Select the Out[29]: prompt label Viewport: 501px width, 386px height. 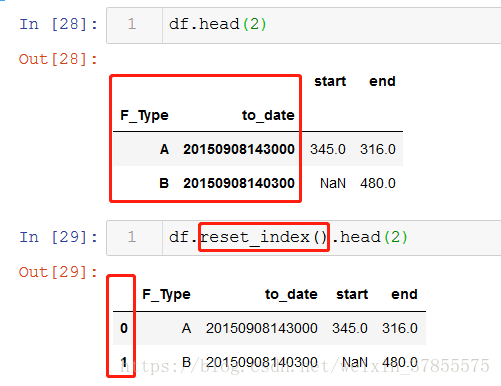pos(58,272)
